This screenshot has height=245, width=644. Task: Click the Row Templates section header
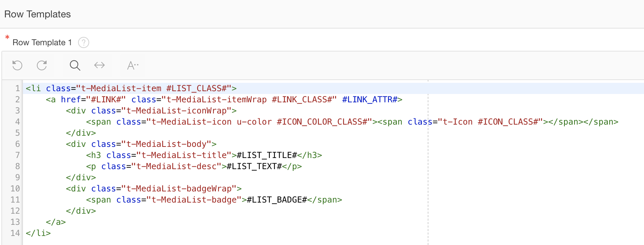point(38,14)
